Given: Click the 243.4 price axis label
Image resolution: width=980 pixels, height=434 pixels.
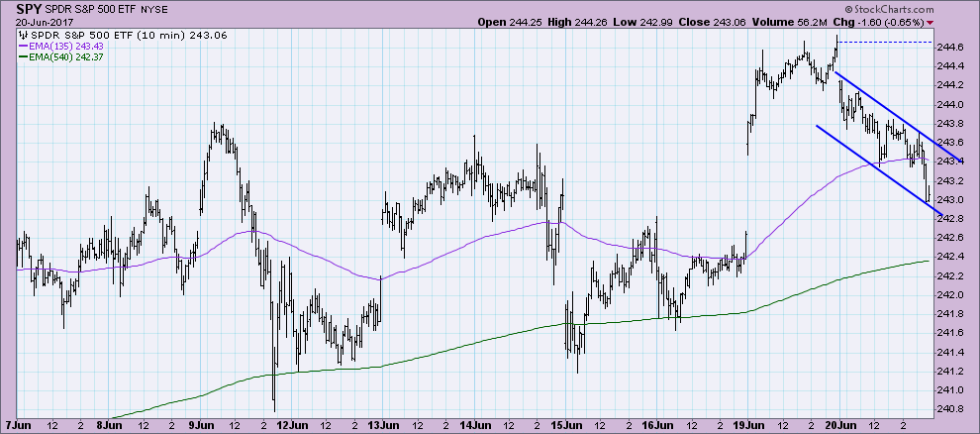Looking at the screenshot, I should 950,162.
